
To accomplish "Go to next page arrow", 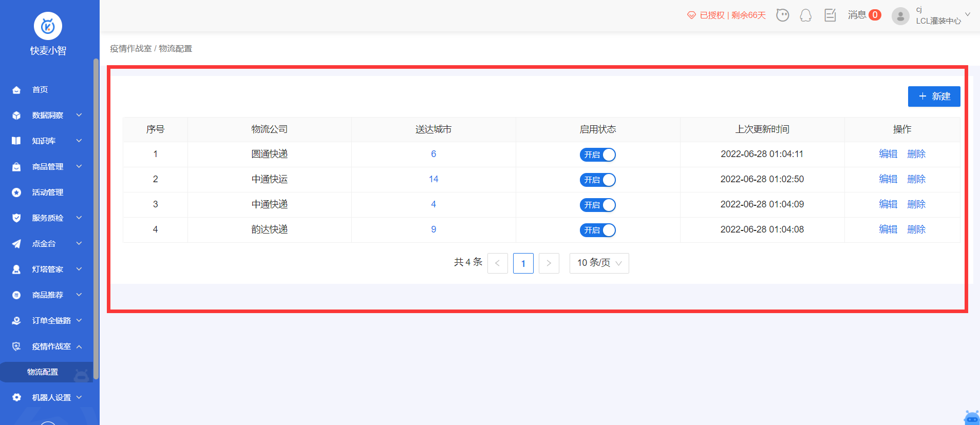I will [549, 263].
